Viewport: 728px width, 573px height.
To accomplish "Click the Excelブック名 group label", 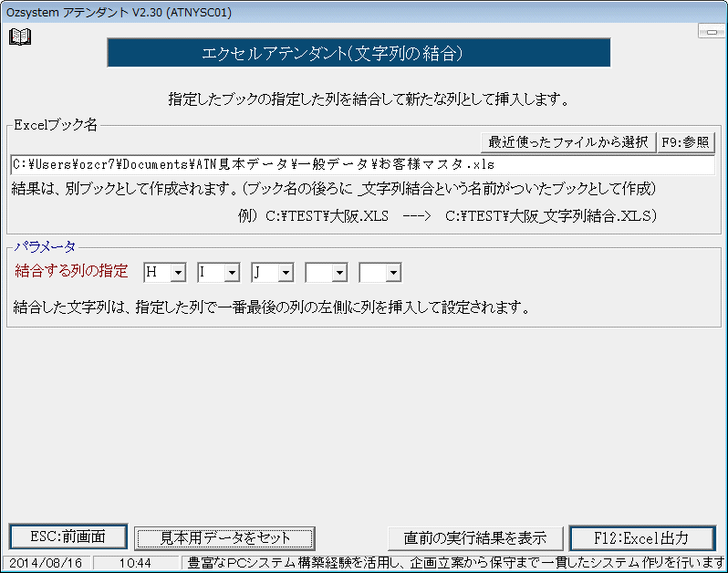I will pyautogui.click(x=56, y=125).
